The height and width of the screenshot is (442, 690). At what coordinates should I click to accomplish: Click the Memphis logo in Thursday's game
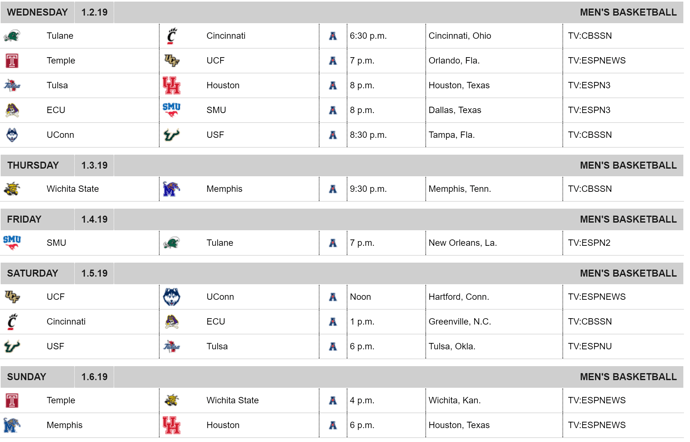[172, 189]
